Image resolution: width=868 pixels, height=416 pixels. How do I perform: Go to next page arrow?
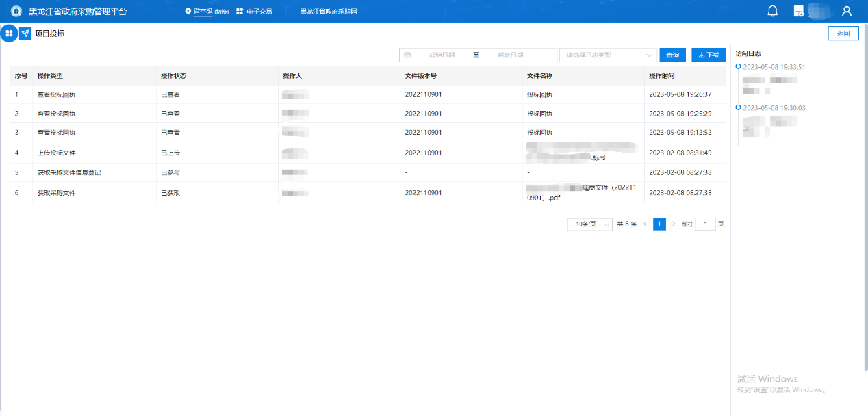pos(674,224)
